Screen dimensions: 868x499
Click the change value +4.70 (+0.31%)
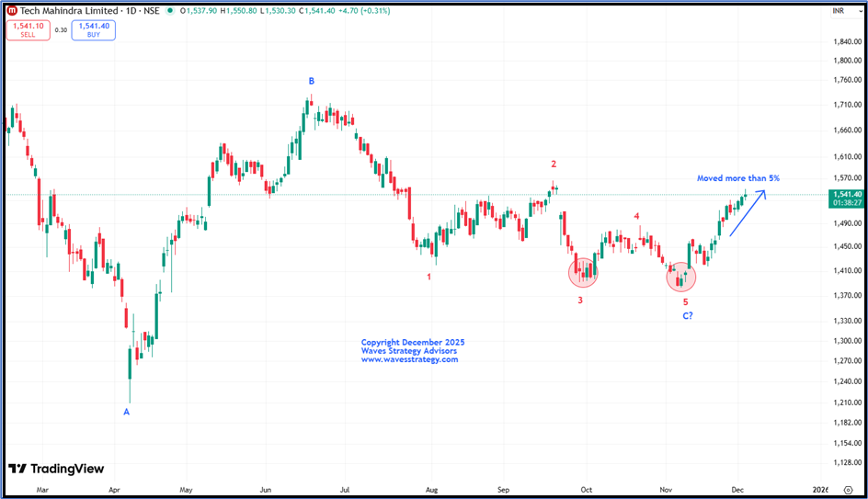[364, 10]
